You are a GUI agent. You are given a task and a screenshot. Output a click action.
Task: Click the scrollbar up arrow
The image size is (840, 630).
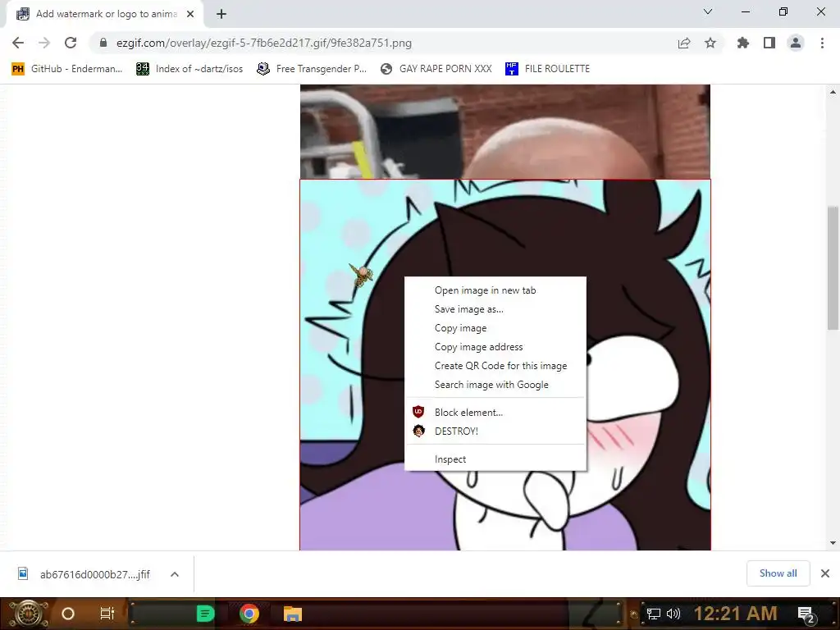(833, 92)
